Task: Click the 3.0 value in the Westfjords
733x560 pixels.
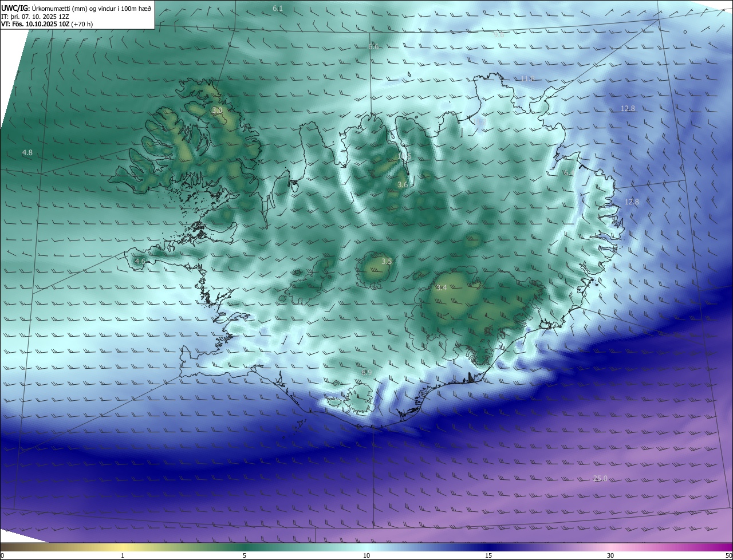Action: pyautogui.click(x=217, y=111)
